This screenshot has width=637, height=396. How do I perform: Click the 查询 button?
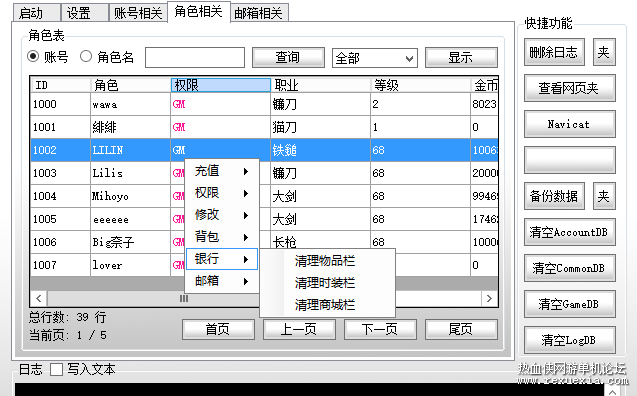[x=288, y=57]
